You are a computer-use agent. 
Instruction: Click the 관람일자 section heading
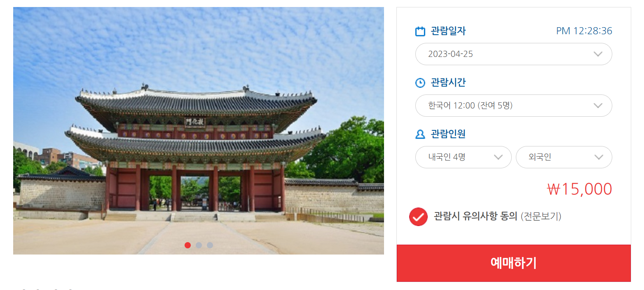[x=448, y=31]
